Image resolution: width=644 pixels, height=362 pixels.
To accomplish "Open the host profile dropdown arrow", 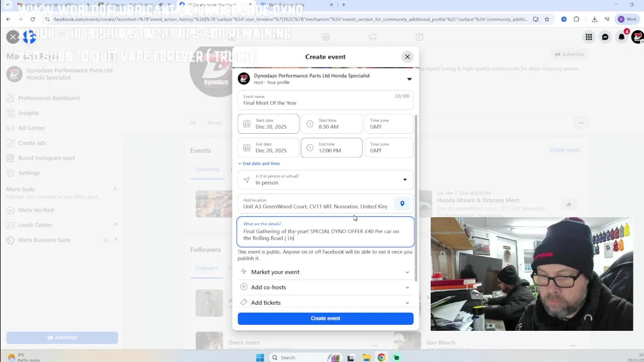I will pyautogui.click(x=409, y=79).
